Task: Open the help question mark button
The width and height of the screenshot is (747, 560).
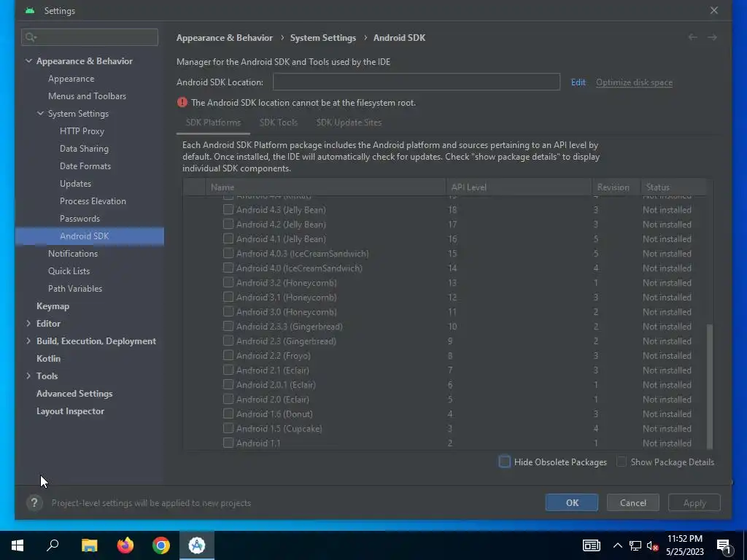Action: point(34,503)
